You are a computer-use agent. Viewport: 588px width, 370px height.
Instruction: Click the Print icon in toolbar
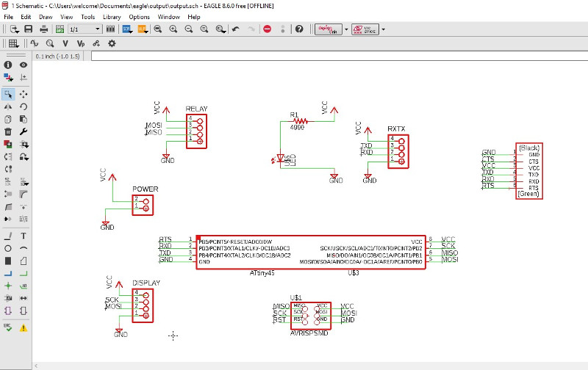(x=44, y=29)
